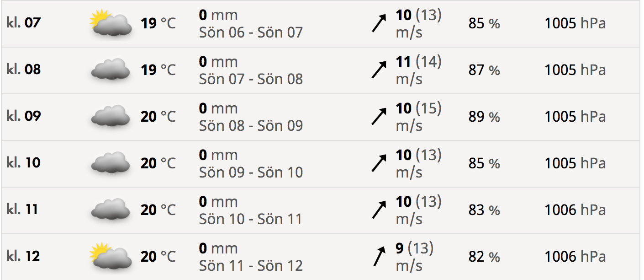Image resolution: width=644 pixels, height=280 pixels.
Task: Click the wind arrow for the kl. 10 row
Action: 379,164
